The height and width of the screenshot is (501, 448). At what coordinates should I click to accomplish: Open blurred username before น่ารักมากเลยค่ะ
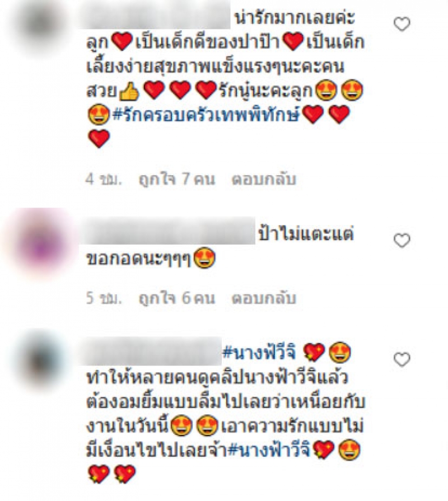point(155,17)
